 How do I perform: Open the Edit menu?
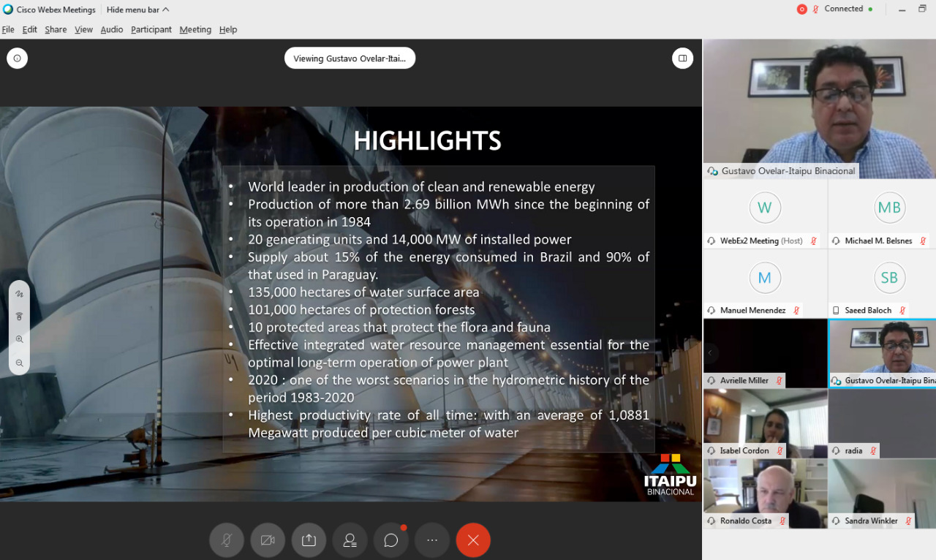(x=30, y=29)
